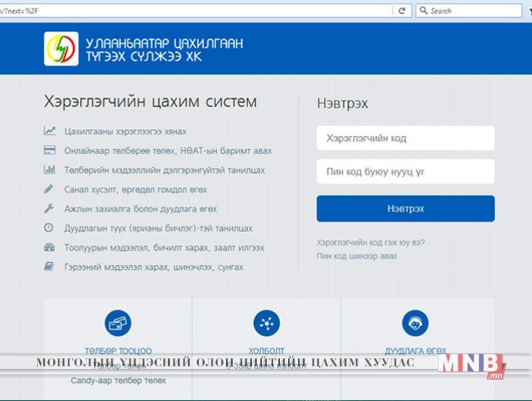
Task: Click the credit card icon beside Онлайнаар төлбөрөө төлөх
Action: click(x=49, y=151)
